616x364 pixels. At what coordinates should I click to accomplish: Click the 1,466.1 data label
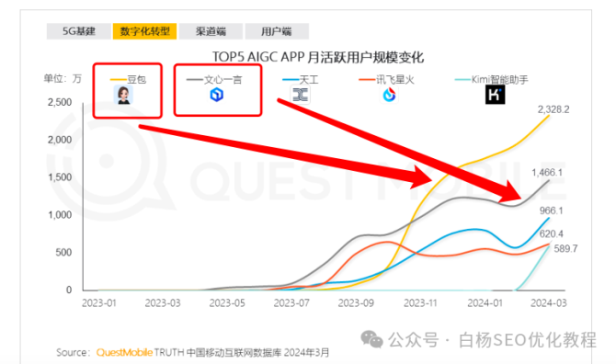[x=547, y=173]
